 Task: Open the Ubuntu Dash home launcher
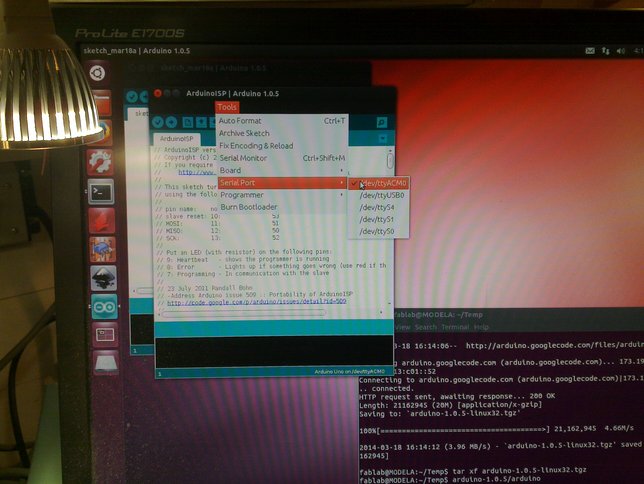[98, 74]
